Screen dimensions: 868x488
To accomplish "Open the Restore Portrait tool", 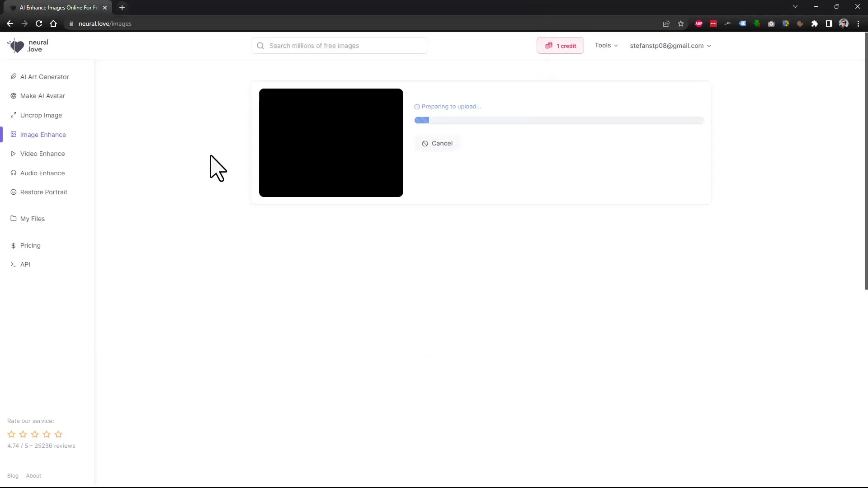I will click(43, 191).
